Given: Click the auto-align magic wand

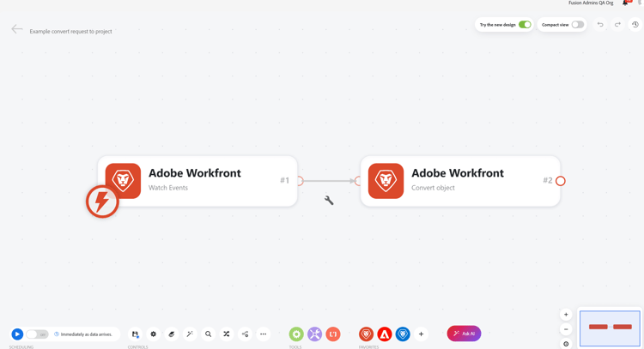Looking at the screenshot, I should coord(190,334).
